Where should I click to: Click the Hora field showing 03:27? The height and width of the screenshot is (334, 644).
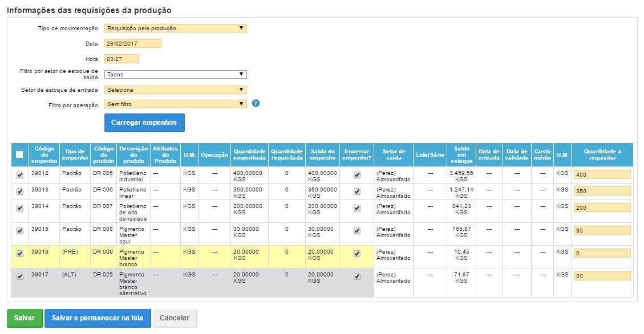point(121,59)
